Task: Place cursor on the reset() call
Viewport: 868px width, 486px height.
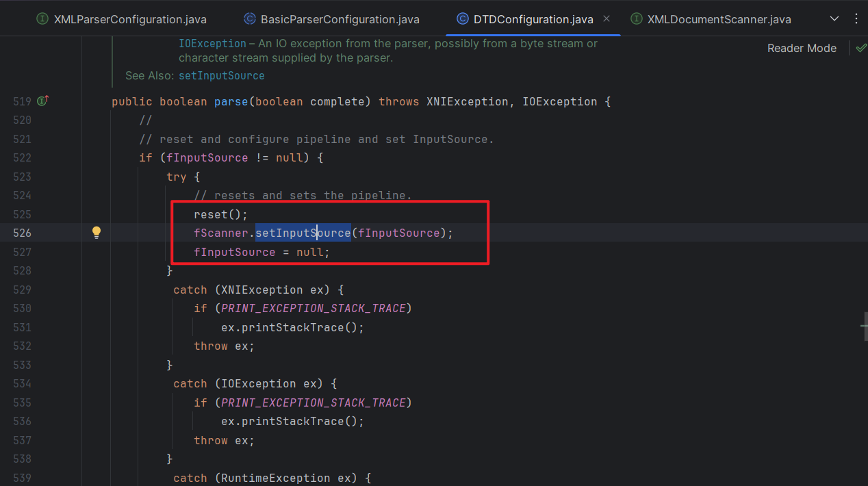Action: click(220, 214)
